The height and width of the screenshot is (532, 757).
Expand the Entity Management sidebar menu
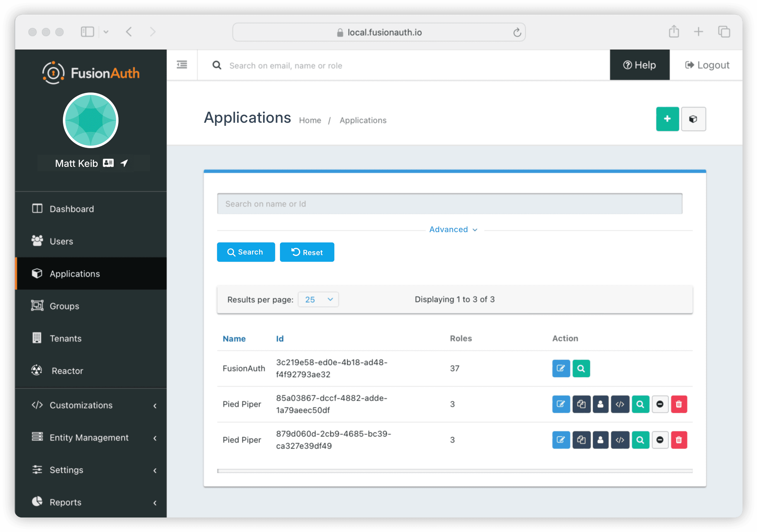91,437
